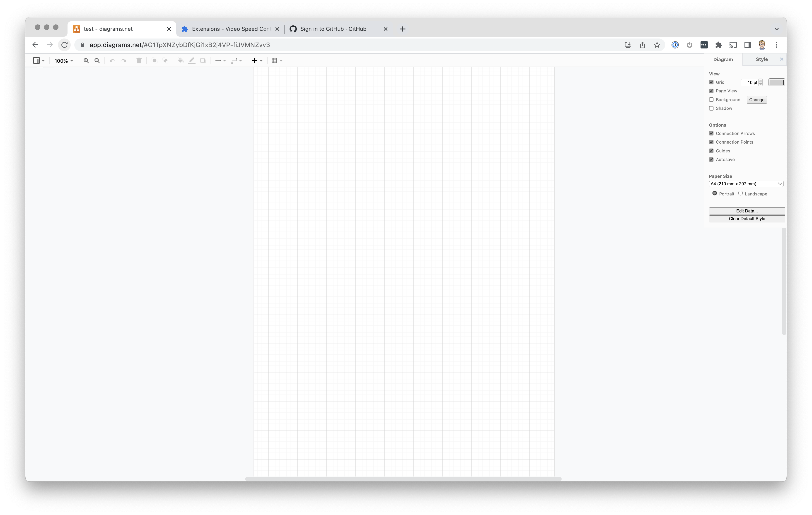Select the Zoom In tool
Screen dimensions: 812x515
coord(86,60)
